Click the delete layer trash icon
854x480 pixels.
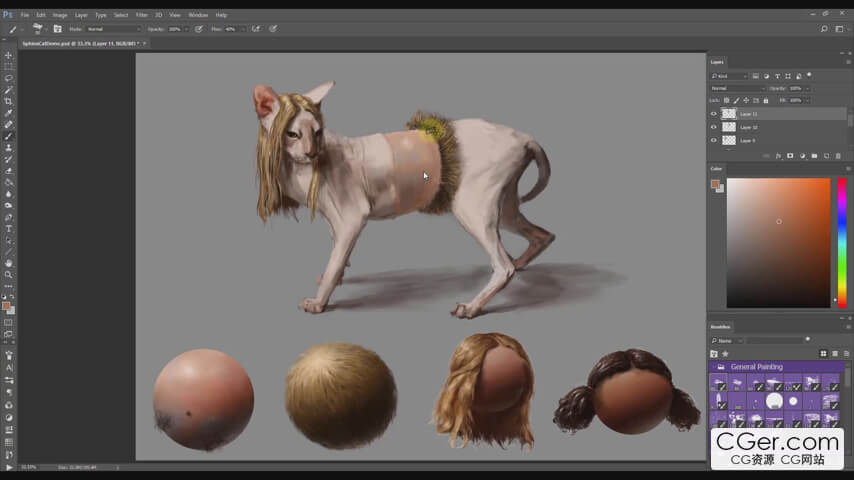click(x=838, y=156)
